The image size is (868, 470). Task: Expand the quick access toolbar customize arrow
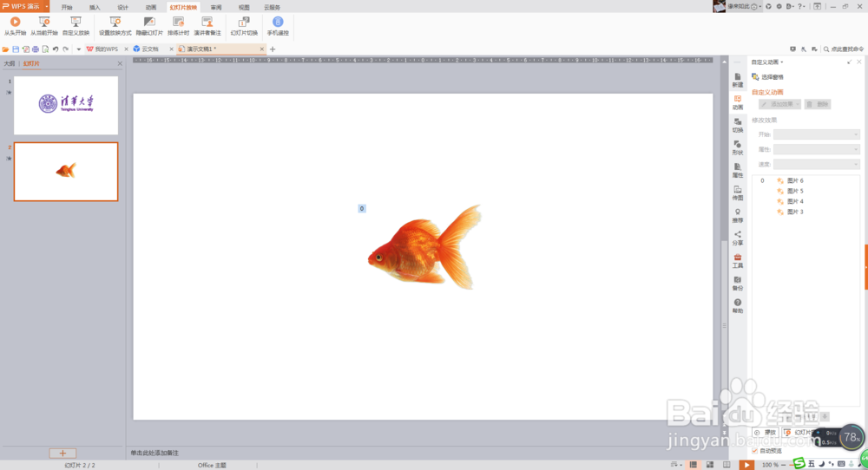tap(79, 49)
